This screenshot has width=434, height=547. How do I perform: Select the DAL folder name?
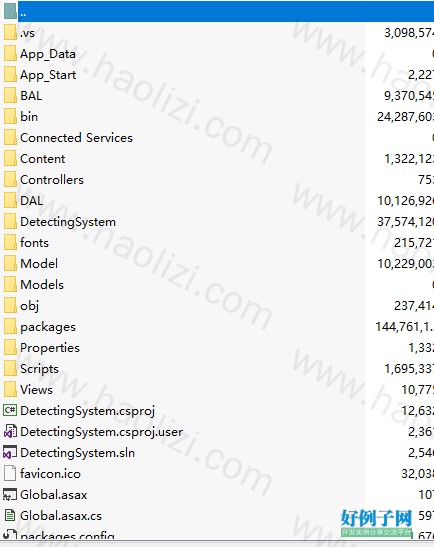coord(32,201)
